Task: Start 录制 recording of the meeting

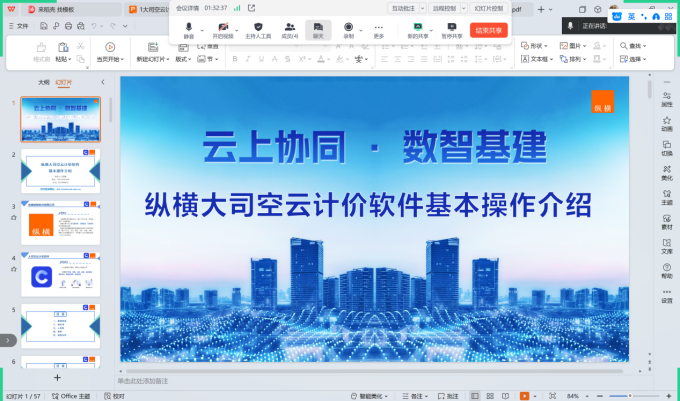Action: coord(348,28)
